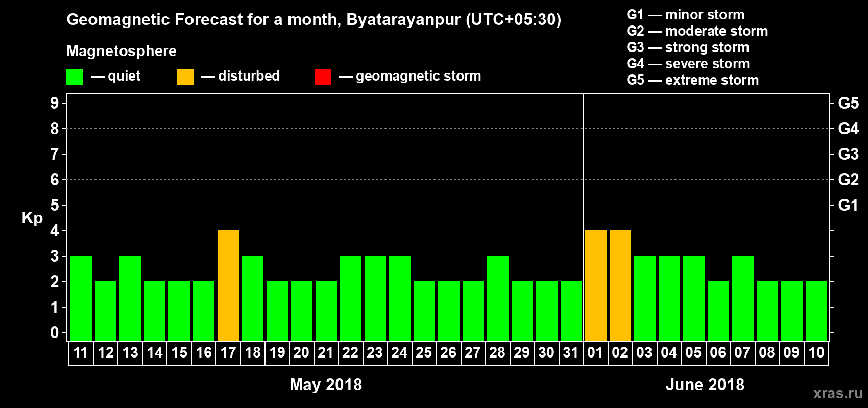Click the date label 24 on axis
The height and width of the screenshot is (408, 868).
(399, 352)
